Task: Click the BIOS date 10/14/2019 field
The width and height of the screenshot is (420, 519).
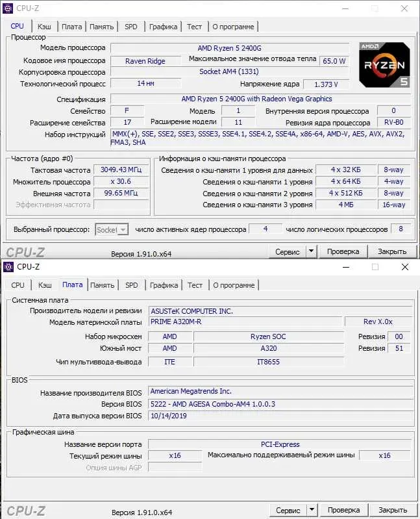Action: (x=280, y=416)
